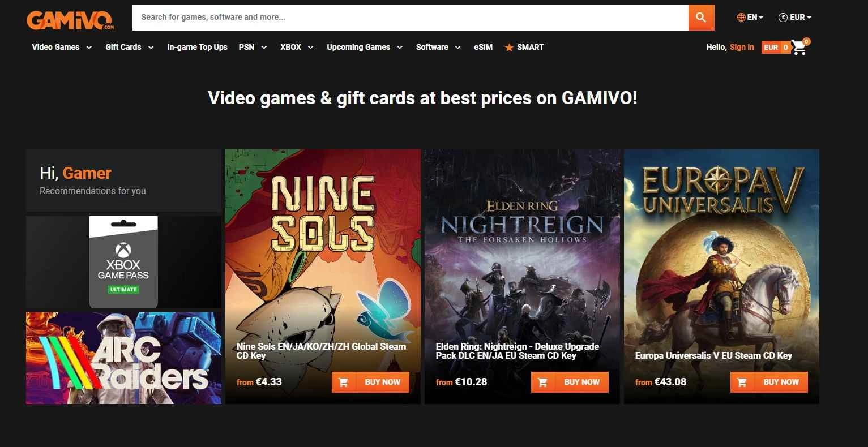Click cart icon on Nine Sols Buy Now

click(x=343, y=382)
